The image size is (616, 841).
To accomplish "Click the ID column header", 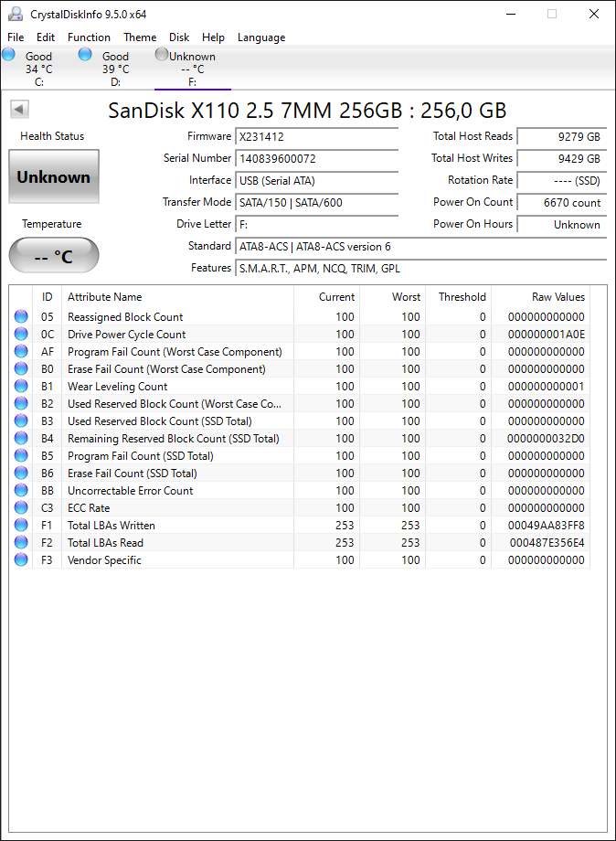I will [48, 296].
